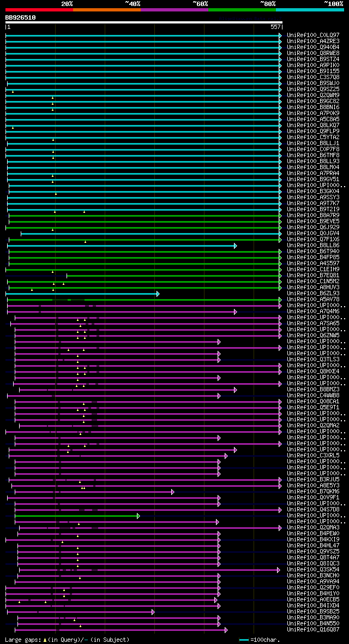Click the orange ~40% identity legend segment

[107, 9]
